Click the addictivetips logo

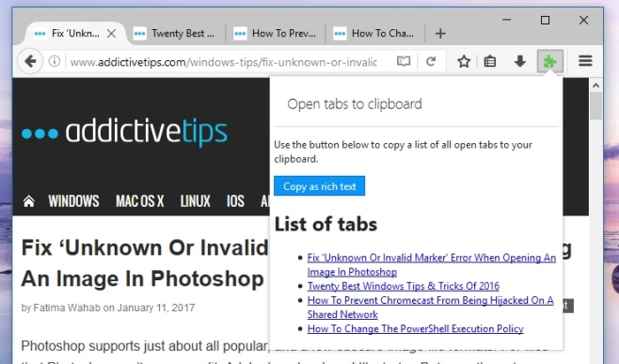125,132
